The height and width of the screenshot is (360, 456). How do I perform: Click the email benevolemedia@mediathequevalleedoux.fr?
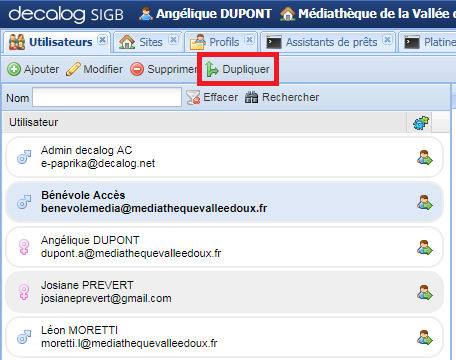point(154,209)
